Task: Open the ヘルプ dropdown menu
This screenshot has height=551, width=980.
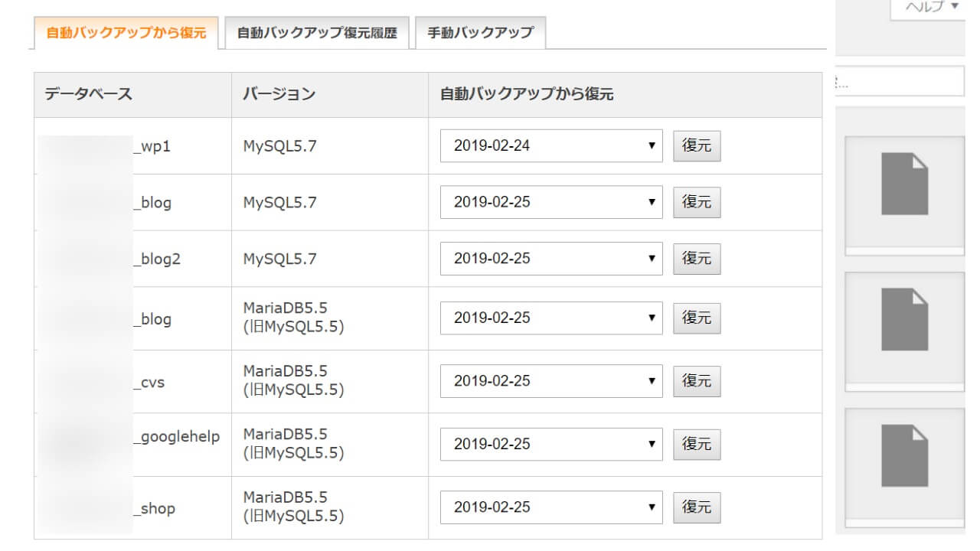Action: (x=932, y=7)
